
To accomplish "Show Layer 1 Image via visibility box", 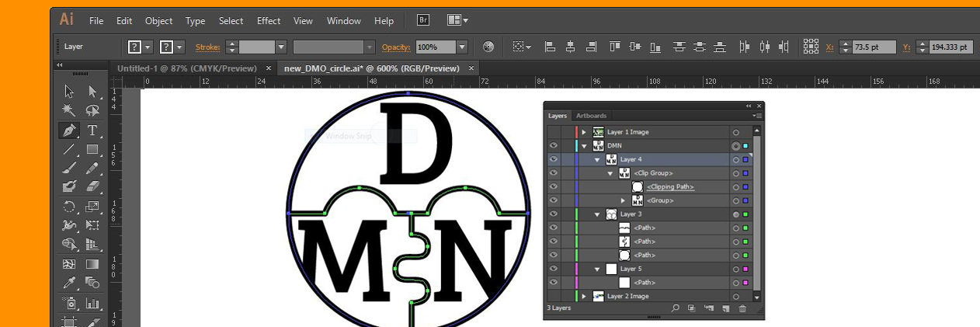I will click(554, 132).
